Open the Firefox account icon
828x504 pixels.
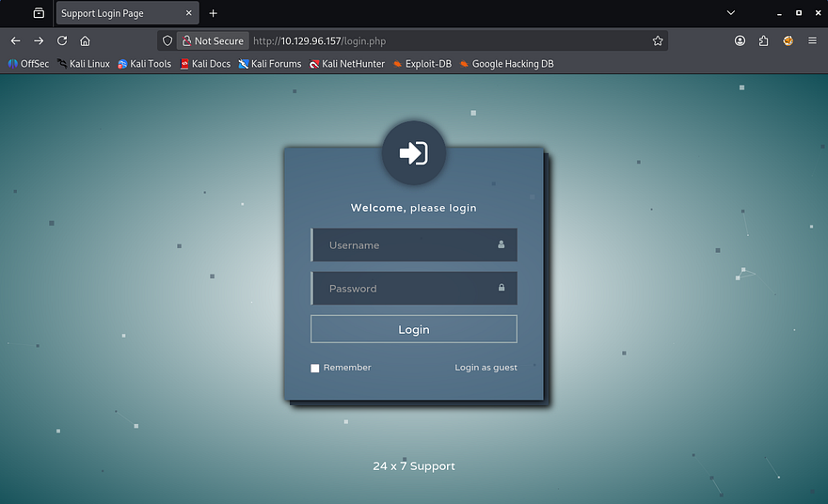click(x=740, y=41)
